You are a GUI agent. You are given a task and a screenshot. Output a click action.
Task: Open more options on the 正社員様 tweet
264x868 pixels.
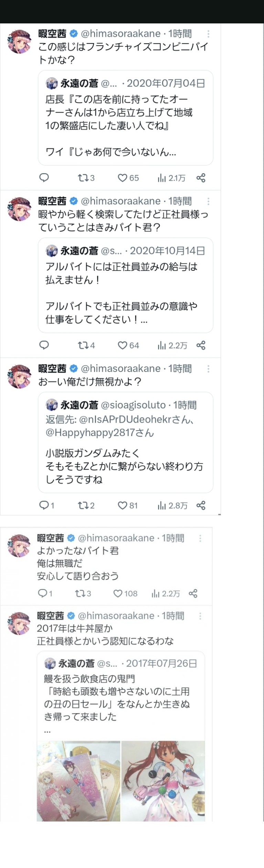click(208, 201)
